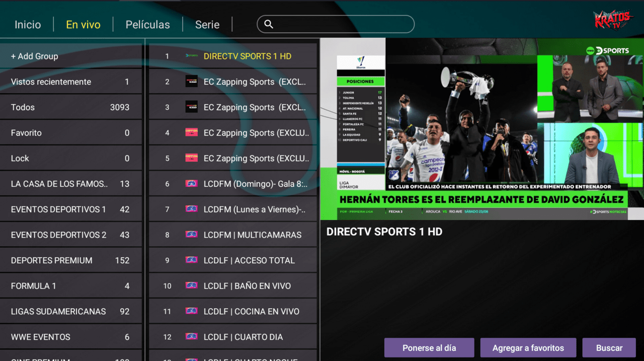Select channel 2 EC Zapping Sports
Screen dimensions: 644x361
pyautogui.click(x=233, y=82)
